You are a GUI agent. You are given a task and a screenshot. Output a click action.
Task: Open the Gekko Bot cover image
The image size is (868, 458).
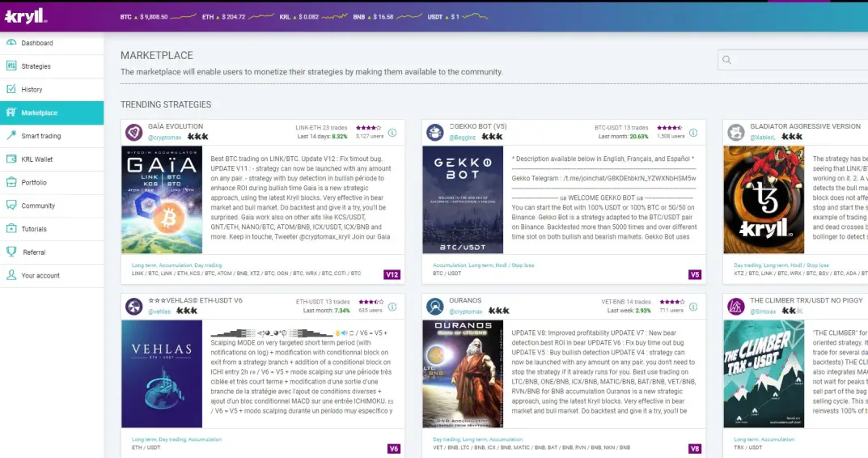[463, 200]
